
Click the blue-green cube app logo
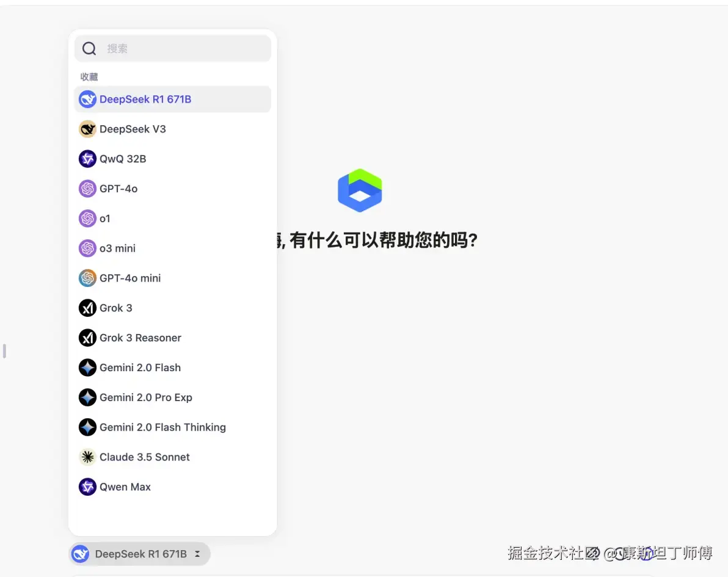pos(360,191)
